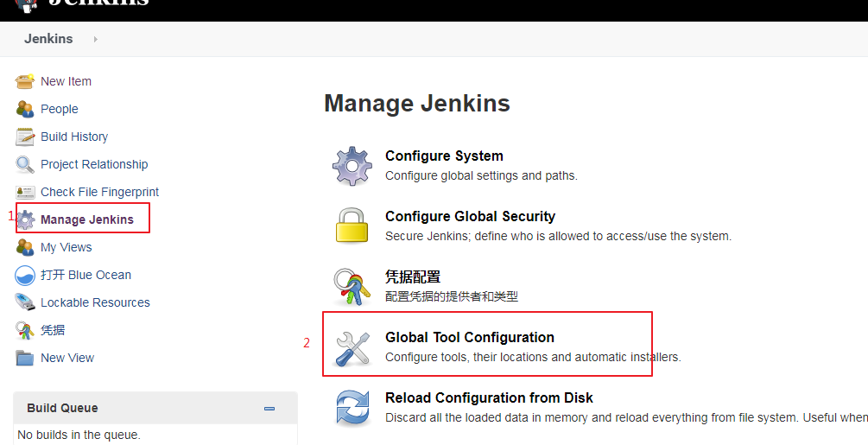This screenshot has width=868, height=445.
Task: Click the Build History notepad icon
Action: (25, 137)
